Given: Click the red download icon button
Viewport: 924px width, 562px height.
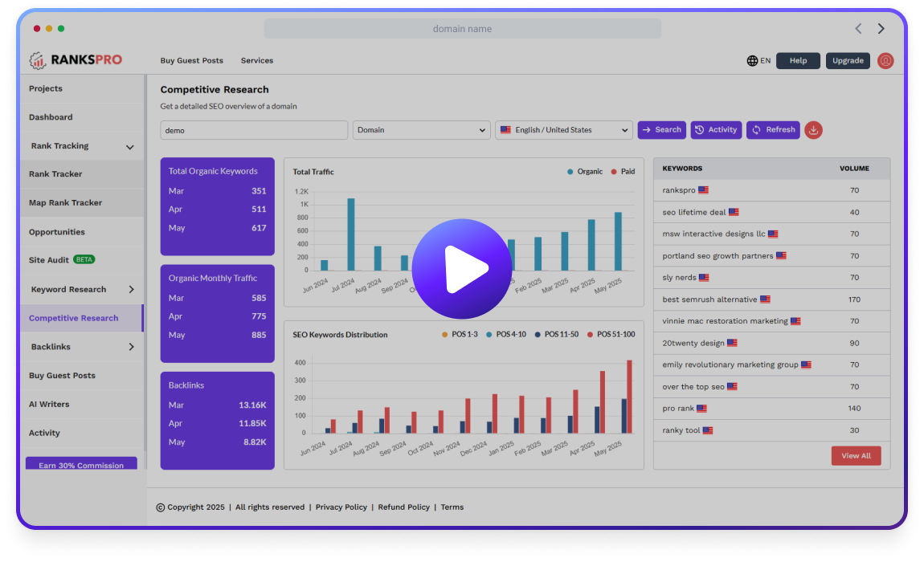Looking at the screenshot, I should pyautogui.click(x=813, y=130).
